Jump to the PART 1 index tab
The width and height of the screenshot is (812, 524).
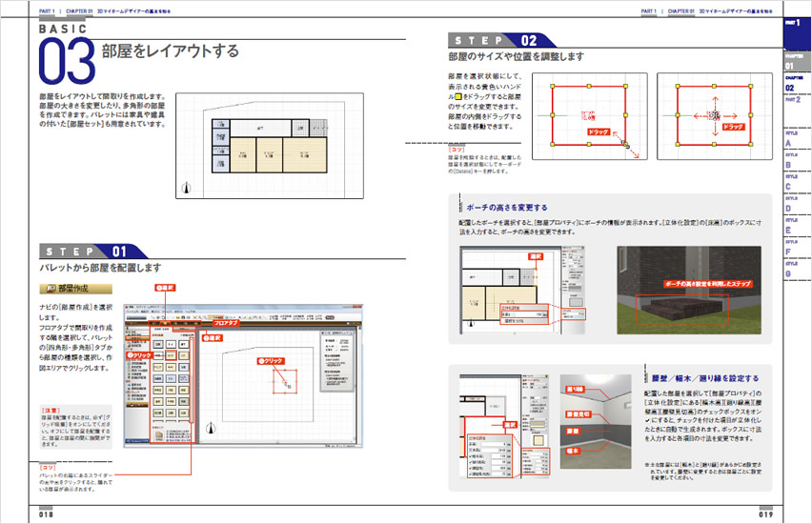[x=797, y=32]
